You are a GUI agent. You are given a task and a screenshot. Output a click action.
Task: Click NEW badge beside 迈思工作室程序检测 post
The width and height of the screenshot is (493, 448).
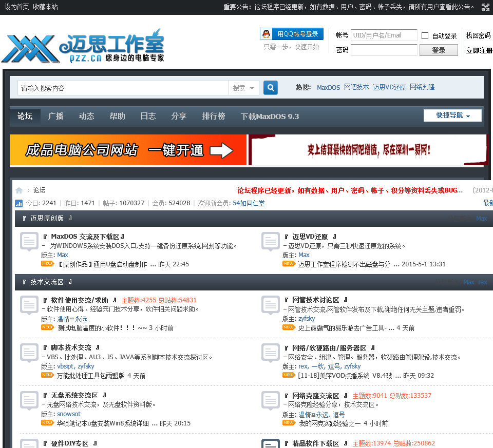[x=289, y=264]
